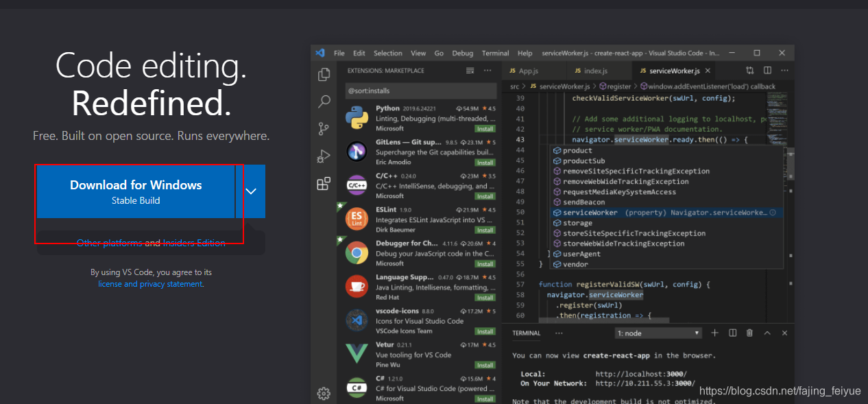Click the split editor icon

(768, 71)
